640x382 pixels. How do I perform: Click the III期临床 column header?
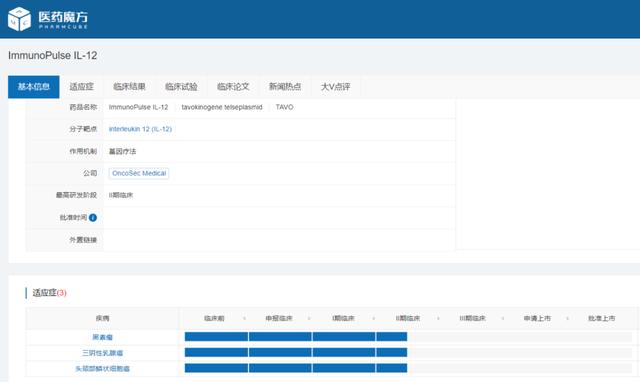(473, 318)
